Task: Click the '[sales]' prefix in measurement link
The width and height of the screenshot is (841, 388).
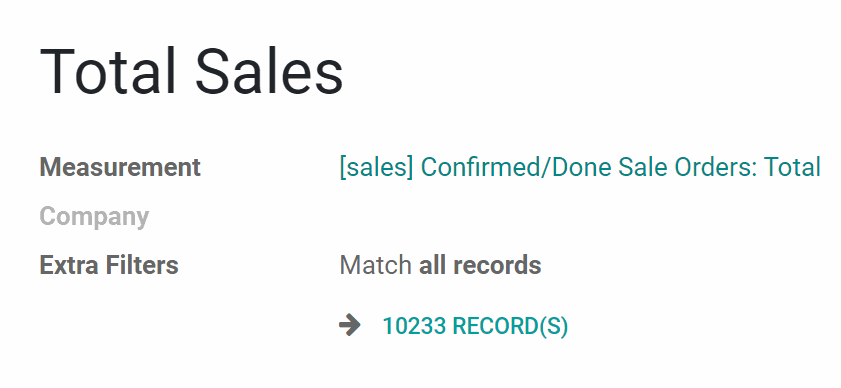Action: pyautogui.click(x=377, y=167)
